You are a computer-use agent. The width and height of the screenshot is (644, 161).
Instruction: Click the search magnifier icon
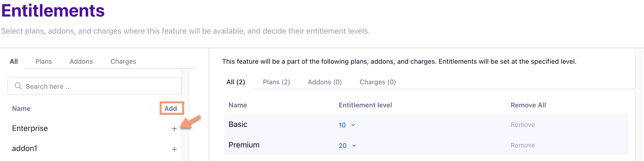coord(18,86)
